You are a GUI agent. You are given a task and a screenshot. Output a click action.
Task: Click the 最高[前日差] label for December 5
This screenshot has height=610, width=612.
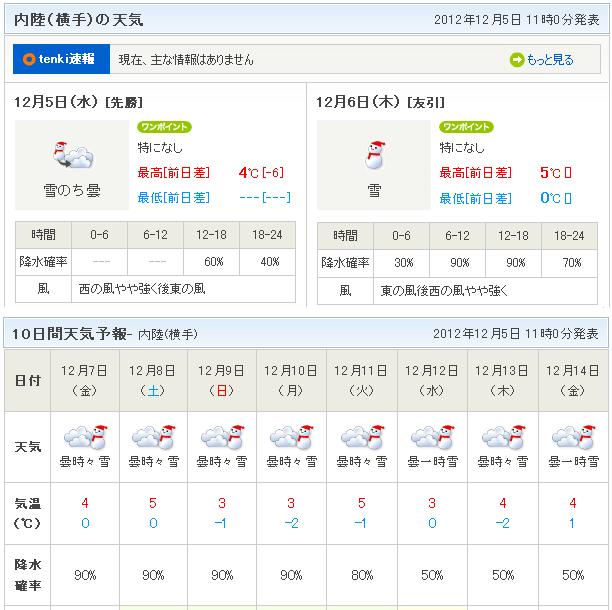(174, 172)
